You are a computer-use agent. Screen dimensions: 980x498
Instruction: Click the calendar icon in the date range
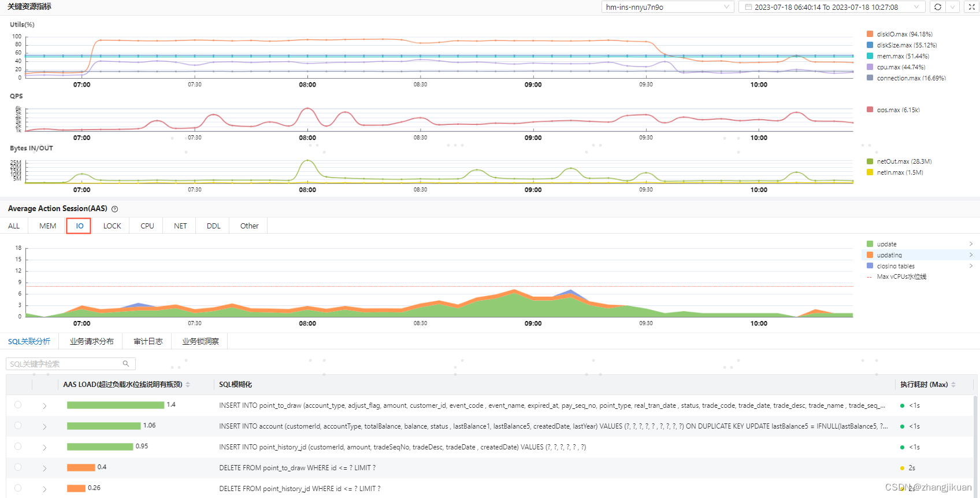point(748,7)
